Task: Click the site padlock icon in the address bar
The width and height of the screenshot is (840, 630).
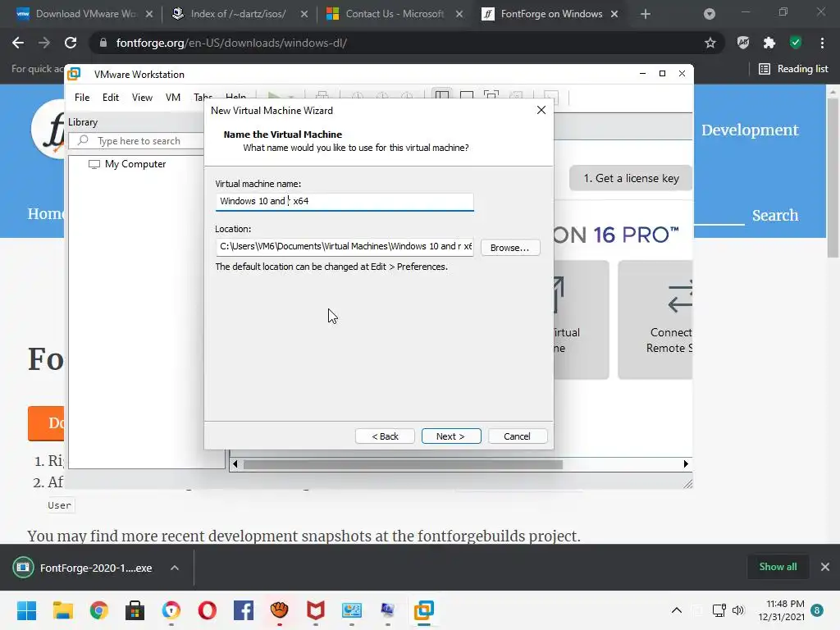Action: (103, 43)
